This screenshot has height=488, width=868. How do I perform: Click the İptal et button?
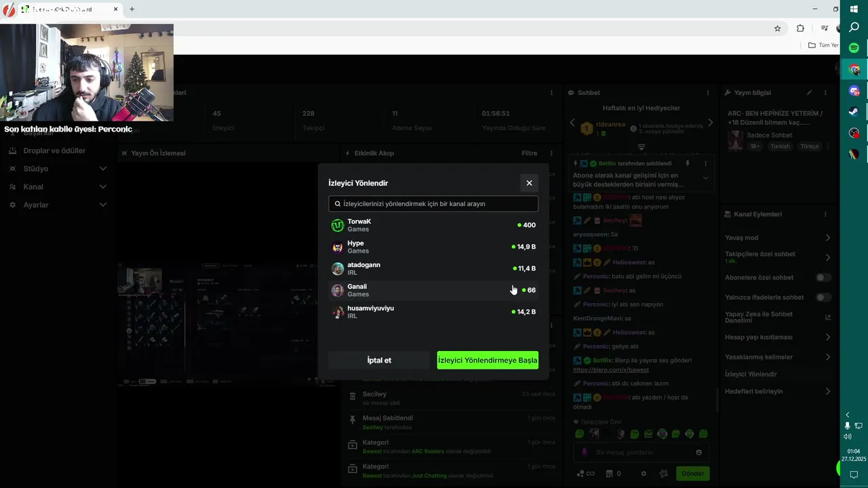[x=379, y=361]
